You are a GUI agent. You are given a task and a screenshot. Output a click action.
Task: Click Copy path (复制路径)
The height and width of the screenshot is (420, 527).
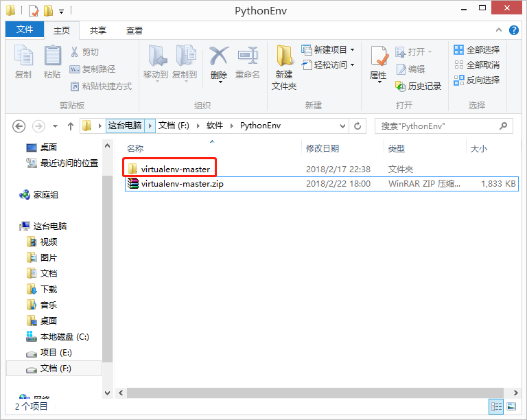pos(93,69)
